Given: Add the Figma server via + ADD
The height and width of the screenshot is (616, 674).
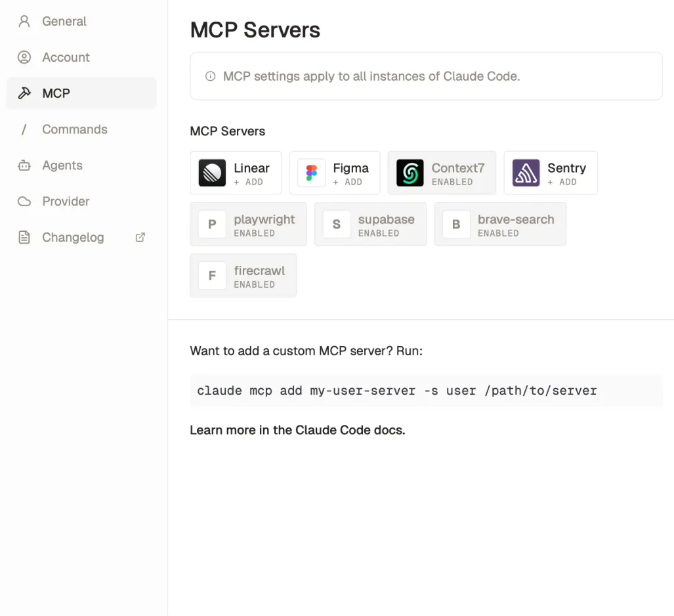Looking at the screenshot, I should point(348,182).
